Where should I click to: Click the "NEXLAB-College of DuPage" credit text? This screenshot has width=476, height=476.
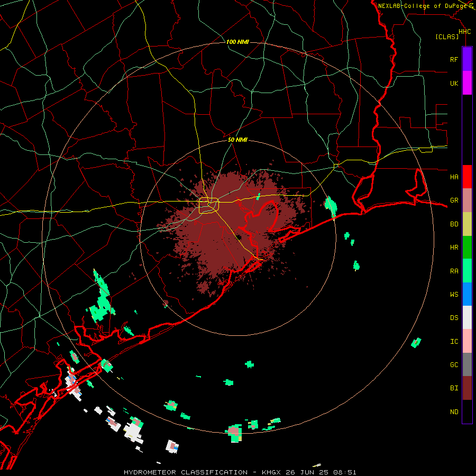pos(423,6)
